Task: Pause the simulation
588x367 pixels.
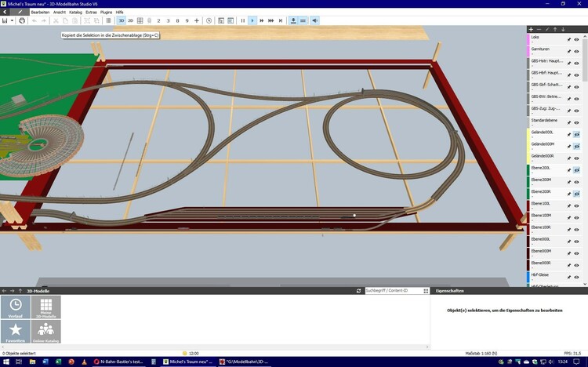Action: coord(242,20)
